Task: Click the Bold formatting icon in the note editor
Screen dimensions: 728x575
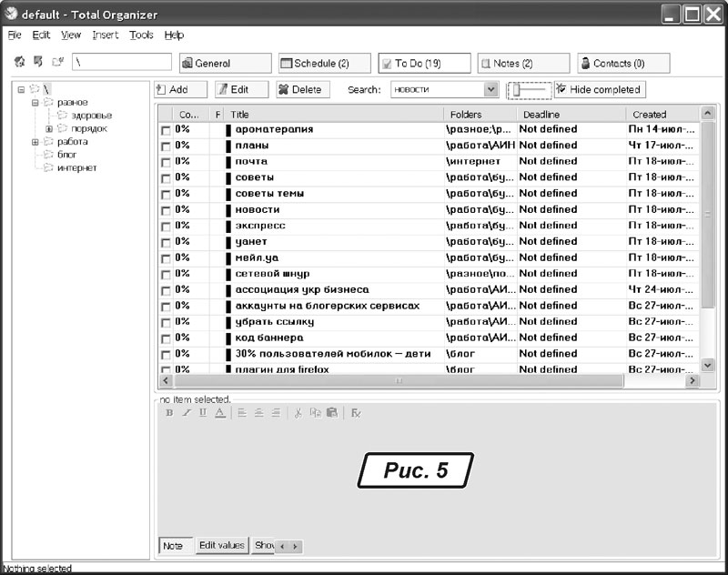Action: click(x=169, y=412)
